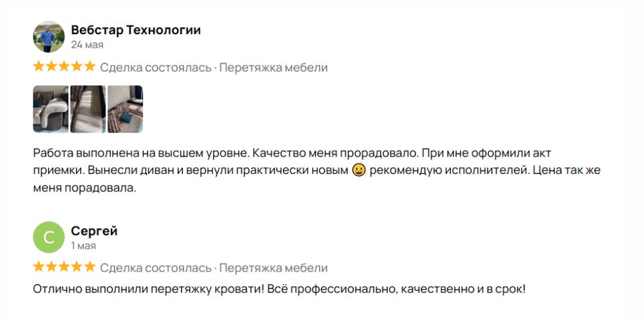Click the smiley emoji in the review text

tap(359, 171)
